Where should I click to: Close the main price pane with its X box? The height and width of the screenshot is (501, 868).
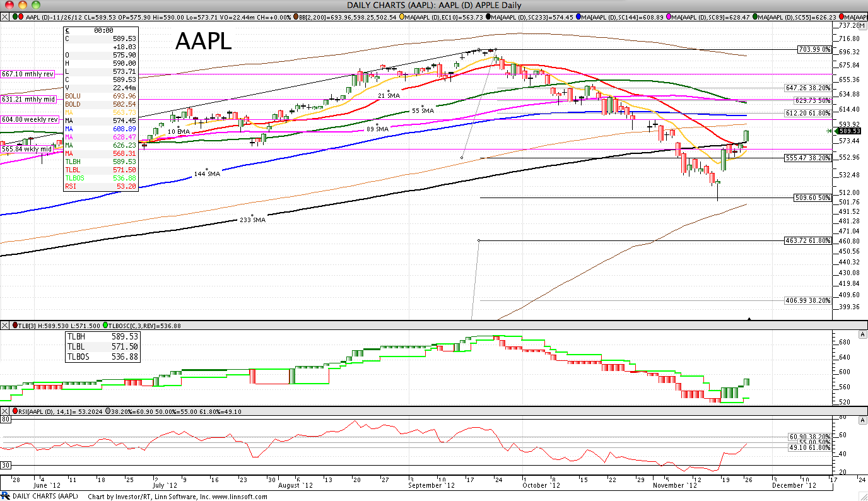4,17
